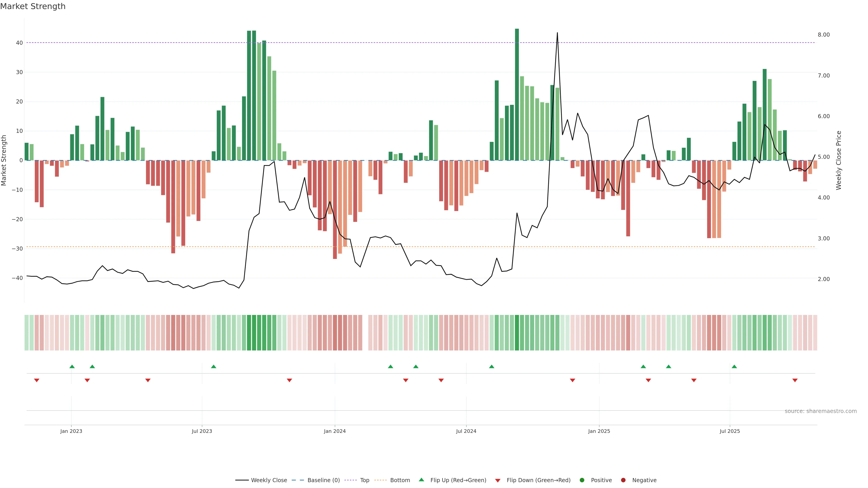868x488 pixels.
Task: Click the first red flip-down marker on left
Action: 37,380
